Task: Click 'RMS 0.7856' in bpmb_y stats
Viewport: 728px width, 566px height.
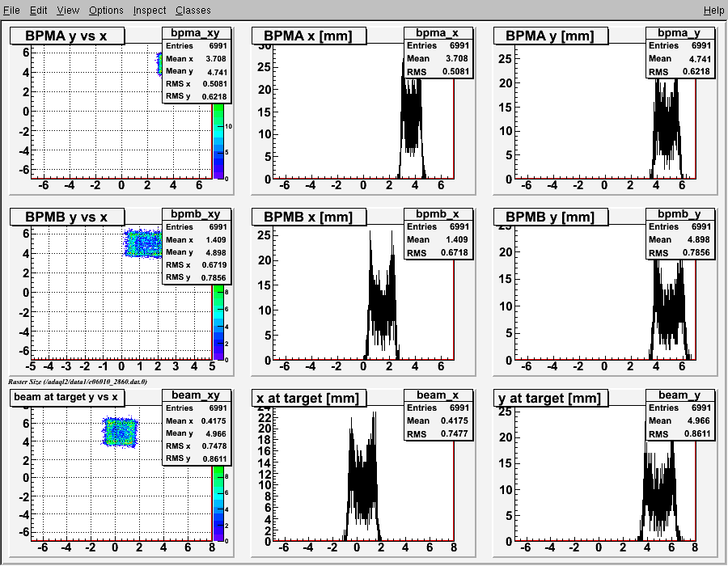Action: click(679, 253)
